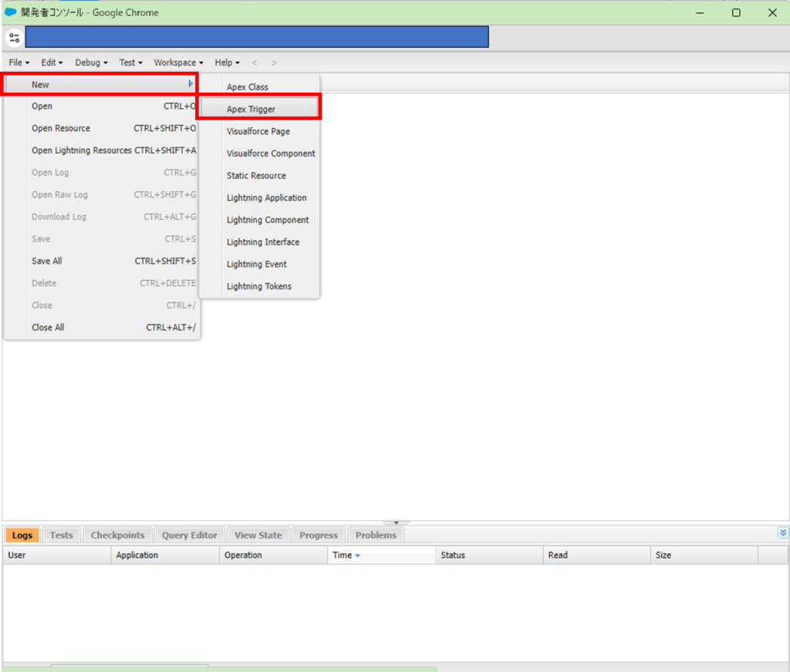Click the forward navigation arrow in menu bar
The width and height of the screenshot is (790, 672).
pos(274,62)
